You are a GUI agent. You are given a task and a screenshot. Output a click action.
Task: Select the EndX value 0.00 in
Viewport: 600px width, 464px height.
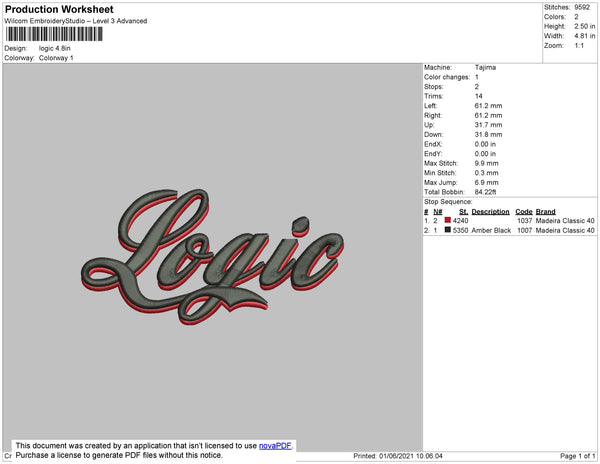pos(485,144)
